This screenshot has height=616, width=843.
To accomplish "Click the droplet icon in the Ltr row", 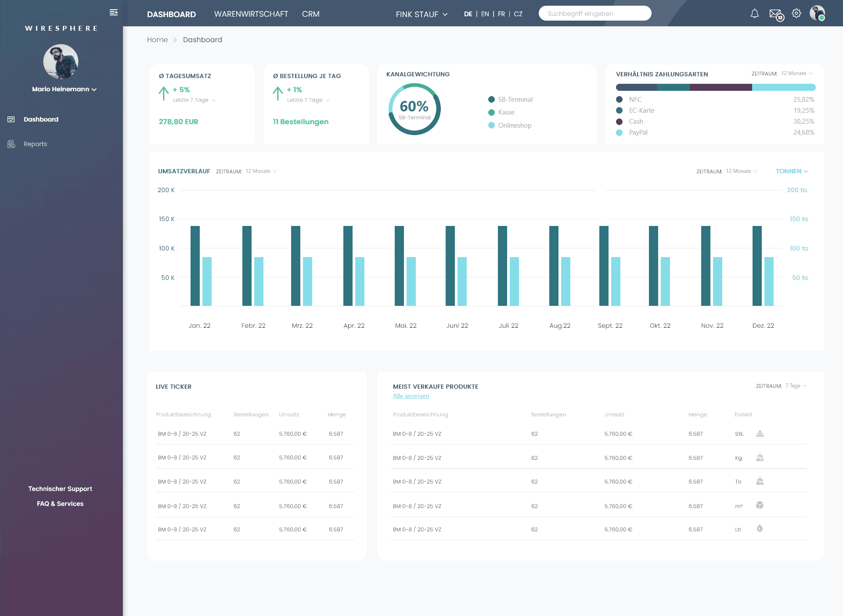I will (760, 529).
